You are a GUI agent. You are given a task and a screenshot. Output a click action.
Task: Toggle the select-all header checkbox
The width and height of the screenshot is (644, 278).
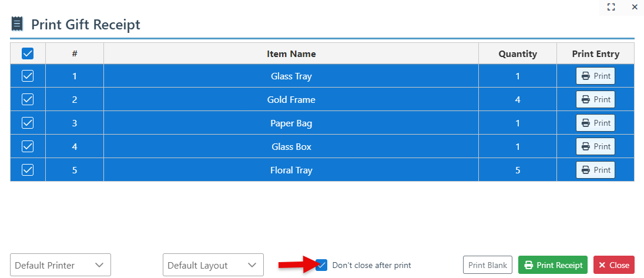(28, 53)
